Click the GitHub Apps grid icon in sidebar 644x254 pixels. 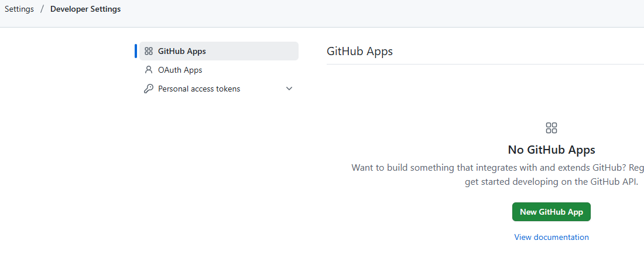(149, 52)
